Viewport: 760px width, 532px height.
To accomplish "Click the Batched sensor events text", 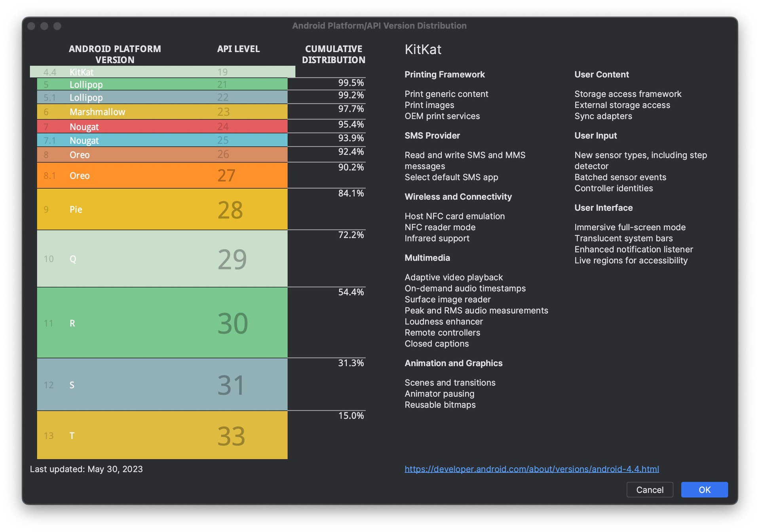I will coord(620,177).
